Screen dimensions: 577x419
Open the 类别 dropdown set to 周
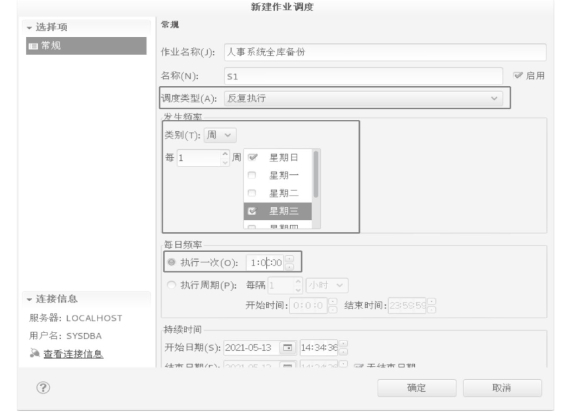[x=220, y=135]
